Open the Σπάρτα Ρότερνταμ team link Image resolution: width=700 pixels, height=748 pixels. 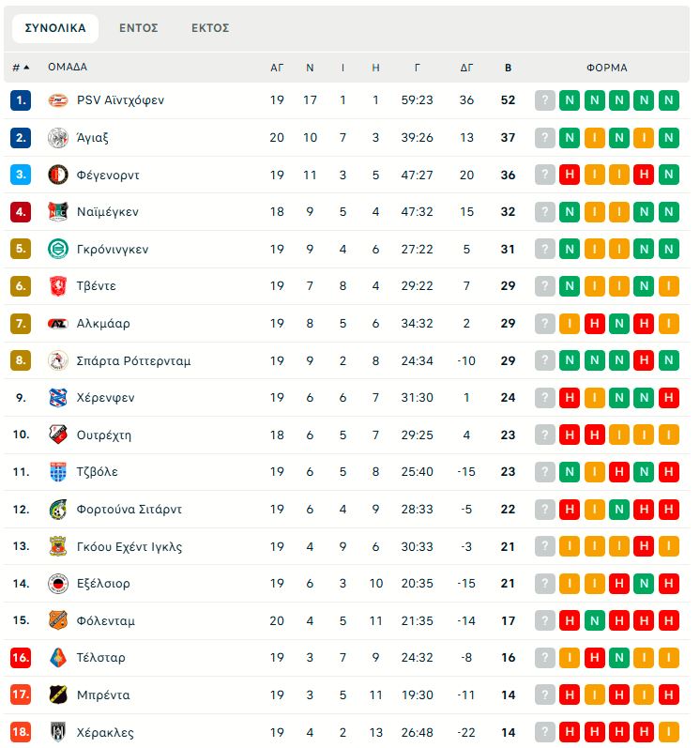tap(133, 360)
